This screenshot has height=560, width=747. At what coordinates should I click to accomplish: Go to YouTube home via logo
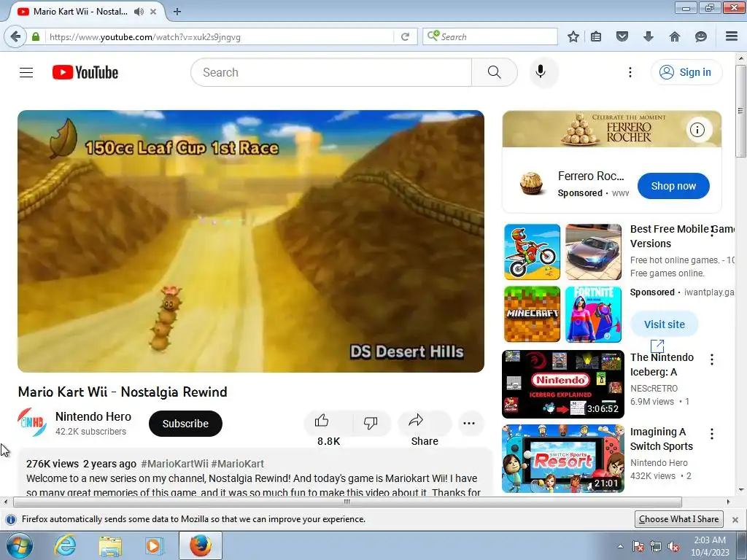pos(85,72)
